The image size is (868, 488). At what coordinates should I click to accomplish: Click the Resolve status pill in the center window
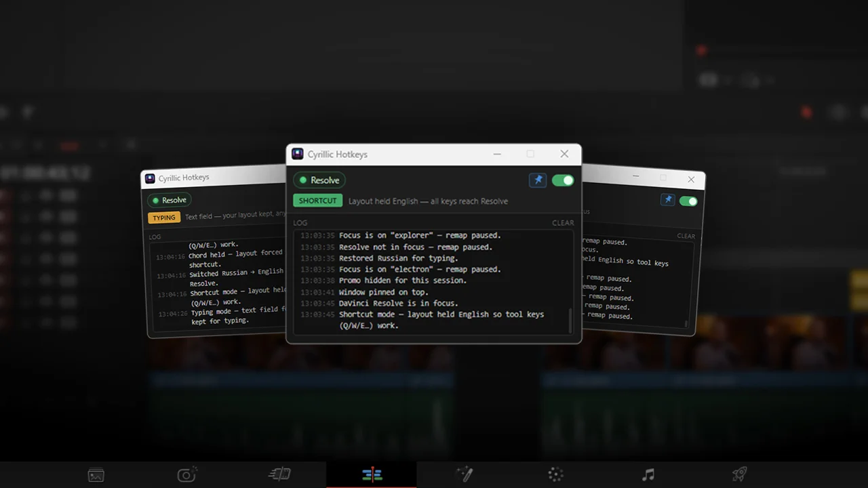(319, 180)
